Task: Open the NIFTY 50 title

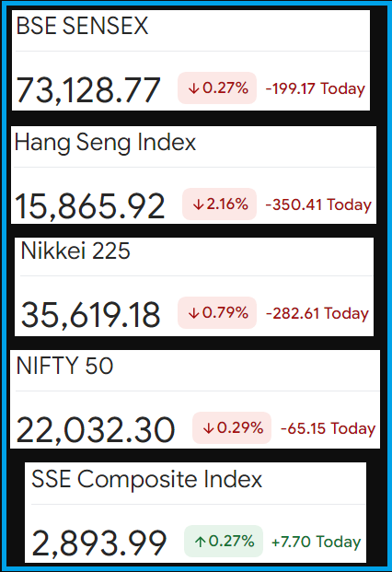Action: (x=64, y=366)
